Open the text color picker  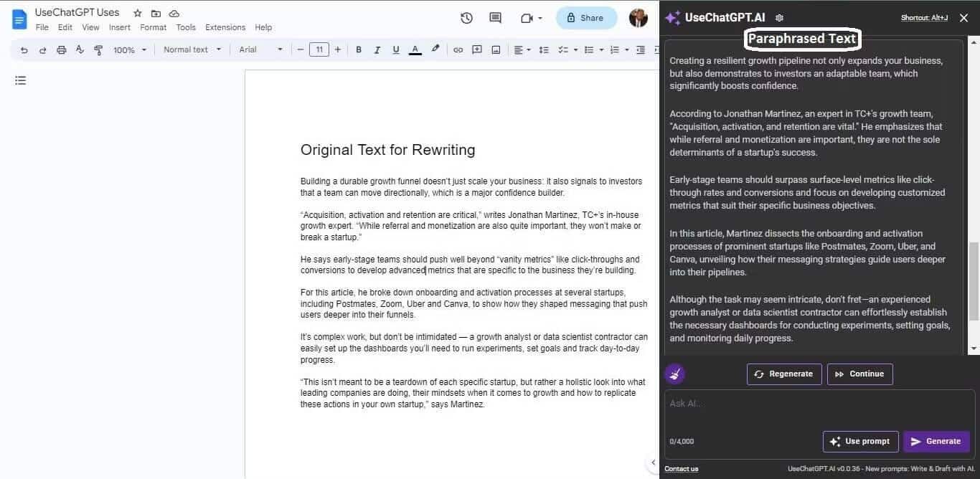coord(415,49)
